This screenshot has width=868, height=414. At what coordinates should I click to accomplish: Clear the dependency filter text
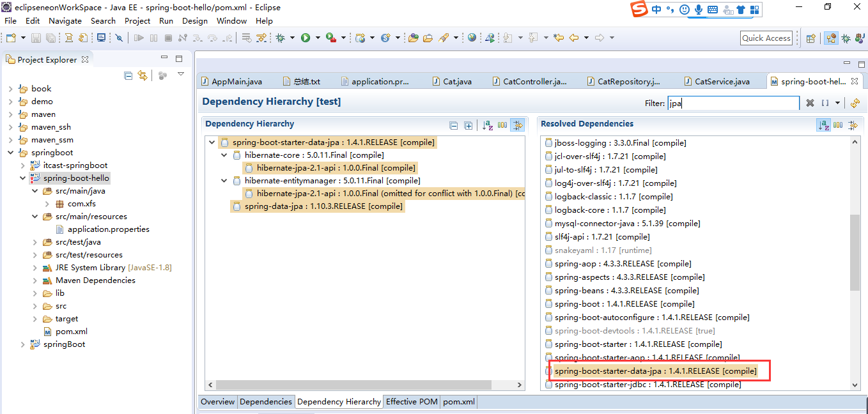[x=810, y=103]
